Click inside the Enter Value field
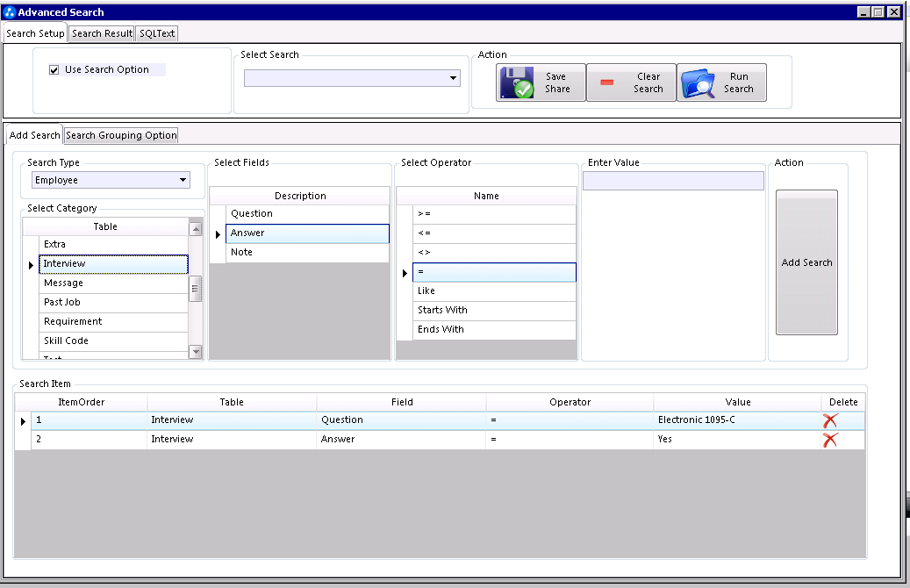This screenshot has width=910, height=588. point(673,181)
